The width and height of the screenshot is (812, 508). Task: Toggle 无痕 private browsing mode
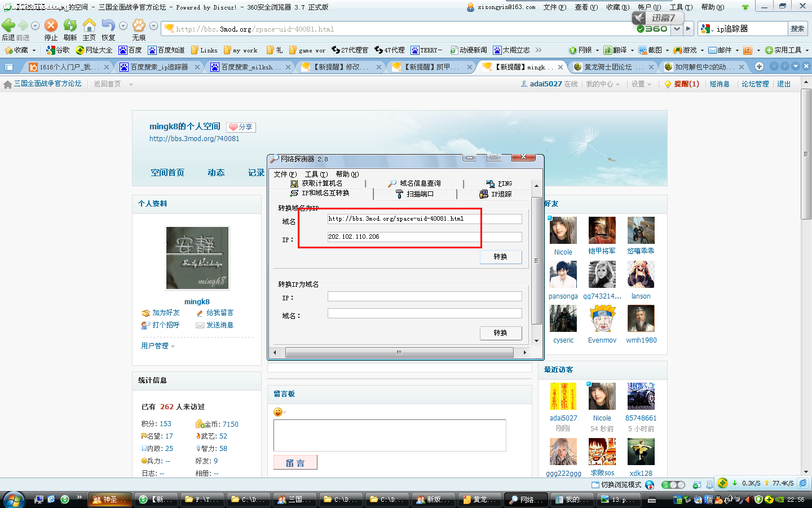tap(139, 26)
